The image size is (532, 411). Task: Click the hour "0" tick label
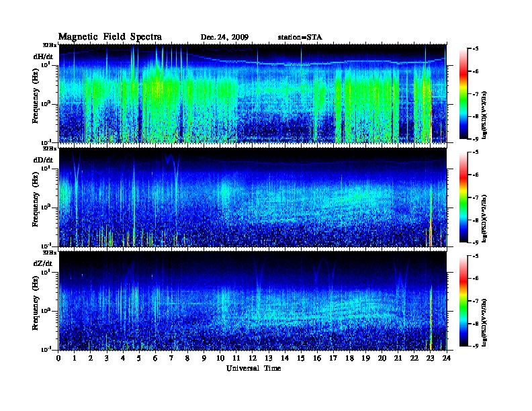click(x=58, y=359)
